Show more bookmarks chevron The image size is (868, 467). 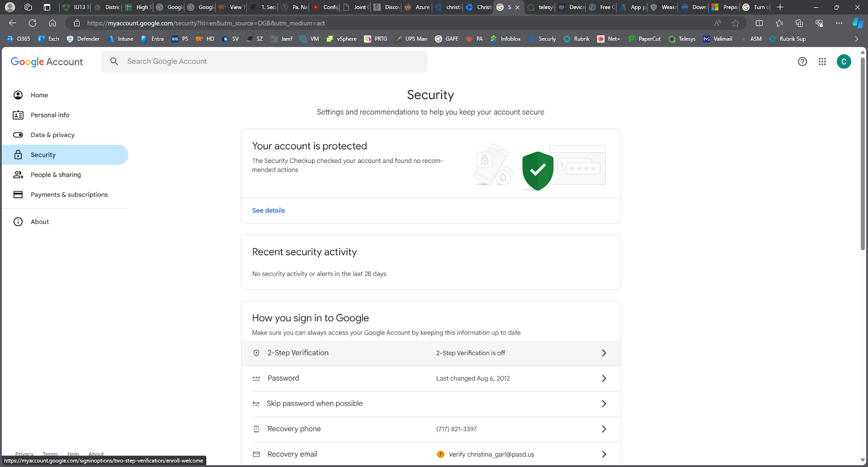tap(857, 39)
